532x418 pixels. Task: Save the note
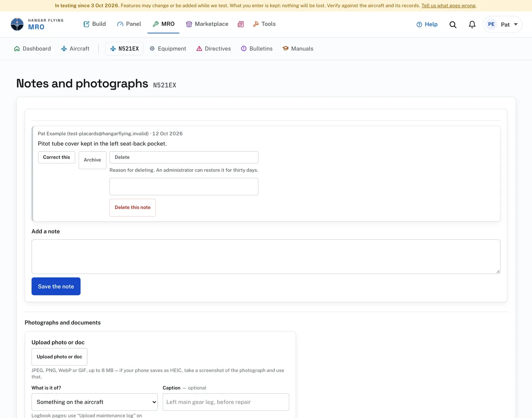[x=56, y=287]
